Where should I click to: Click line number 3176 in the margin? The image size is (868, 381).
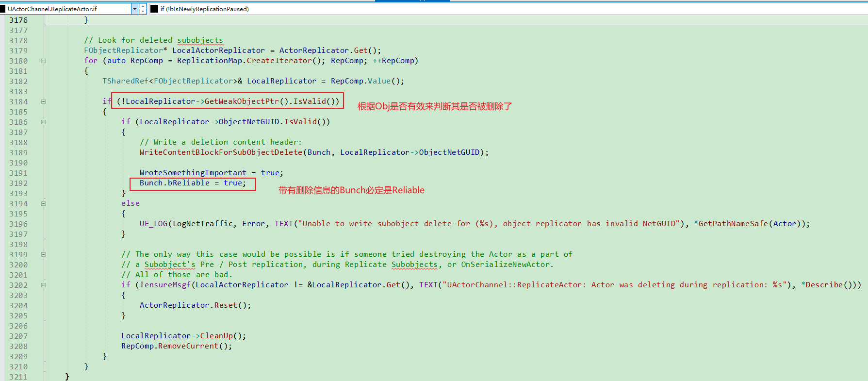tap(18, 20)
